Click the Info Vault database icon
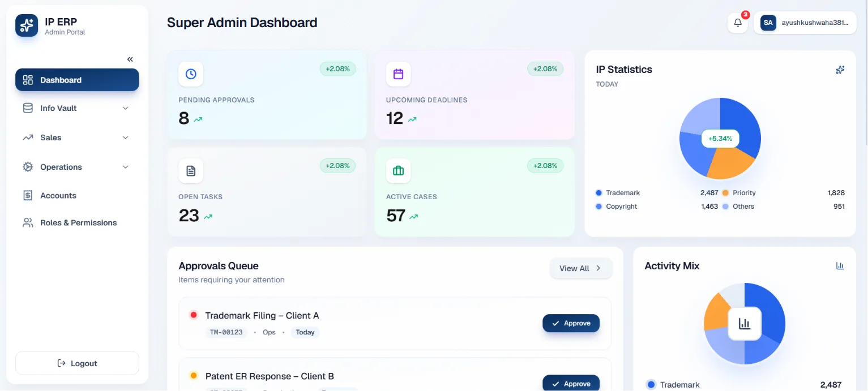868x391 pixels. click(x=28, y=108)
